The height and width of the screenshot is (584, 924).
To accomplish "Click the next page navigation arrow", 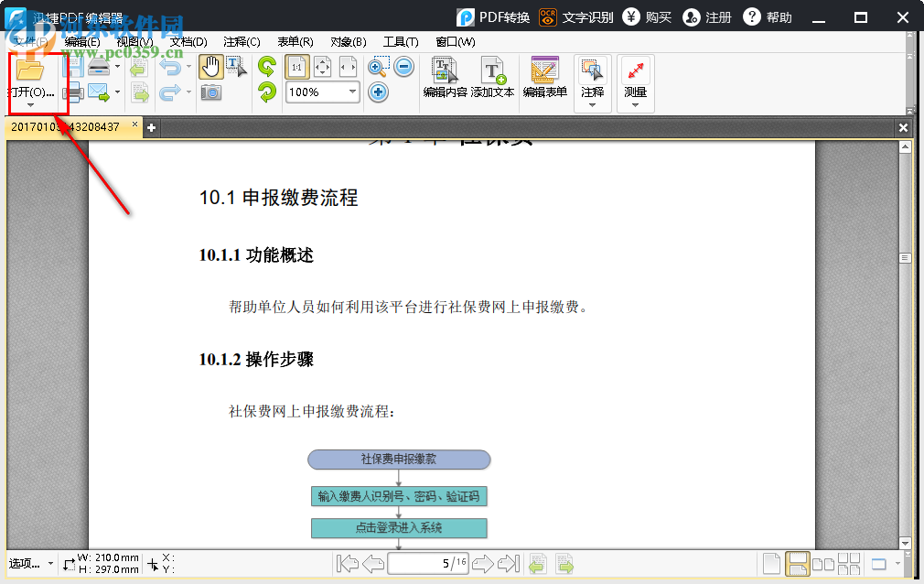I will tap(482, 563).
